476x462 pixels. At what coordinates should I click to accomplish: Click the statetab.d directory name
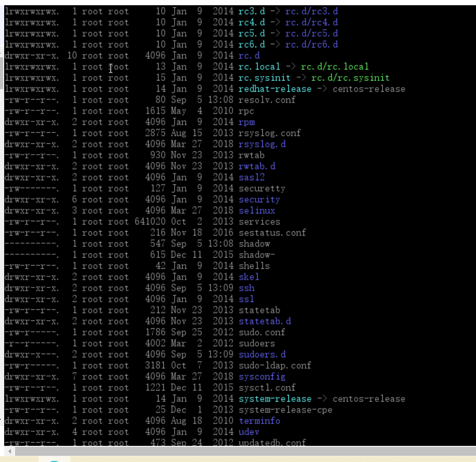(x=265, y=321)
